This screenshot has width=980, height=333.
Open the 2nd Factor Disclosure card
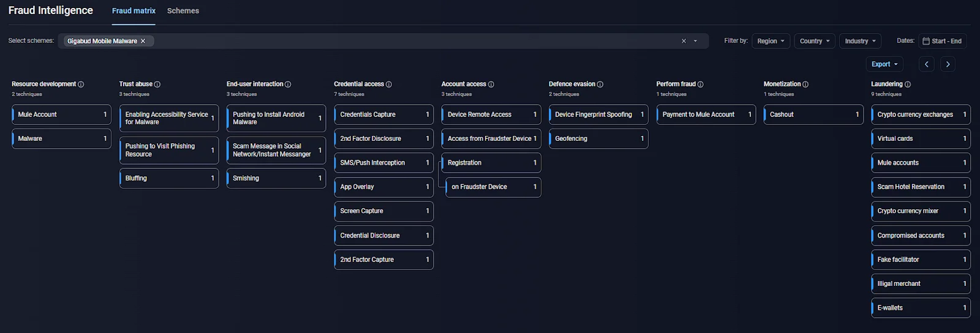383,138
